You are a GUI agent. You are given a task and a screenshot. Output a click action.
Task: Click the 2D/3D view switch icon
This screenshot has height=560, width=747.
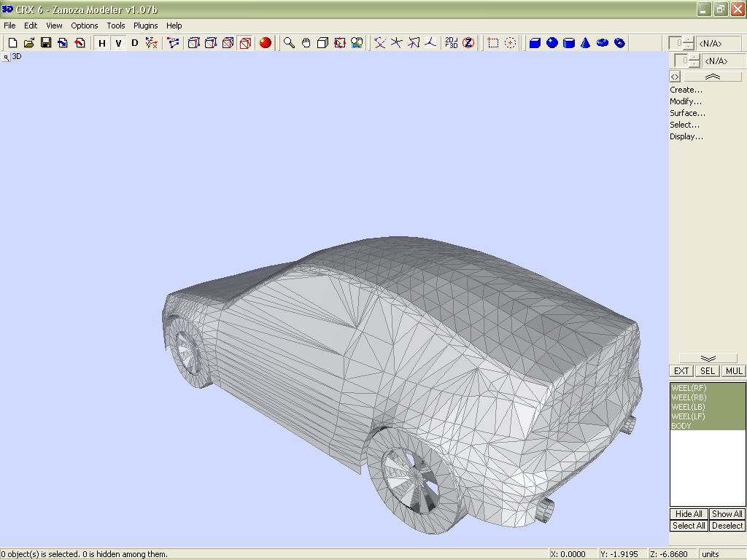[452, 43]
